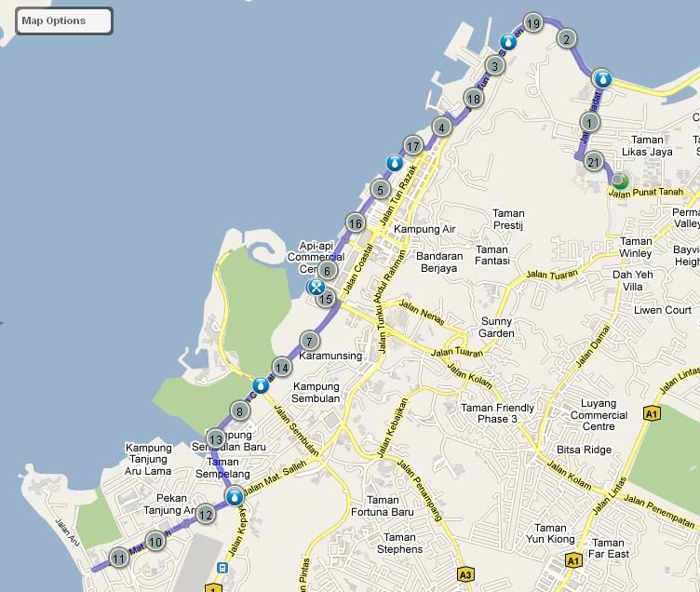Viewport: 700px width, 592px height.
Task: Click the Liwen Court label
Action: coord(663,310)
